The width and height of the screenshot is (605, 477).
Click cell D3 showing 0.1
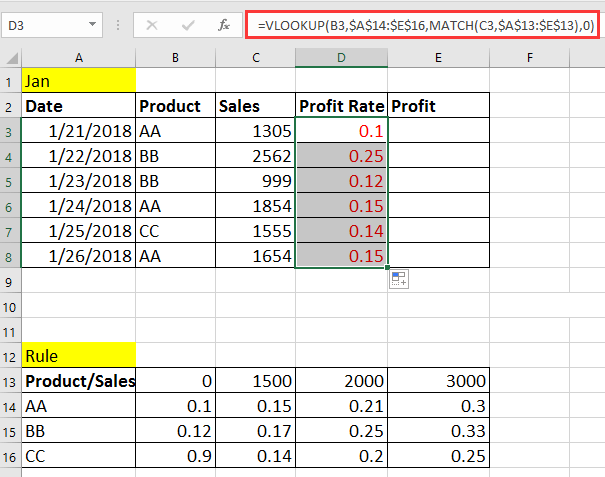click(341, 130)
